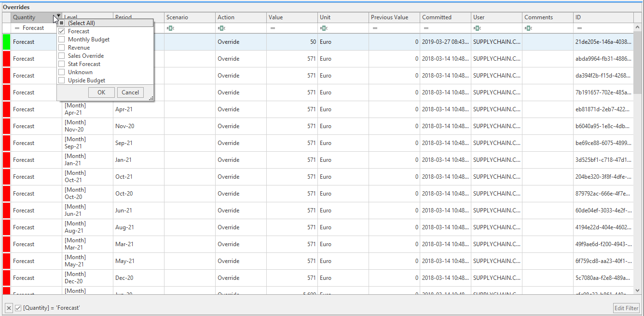644x316 pixels.
Task: Sort by the User column header
Action: coord(496,17)
